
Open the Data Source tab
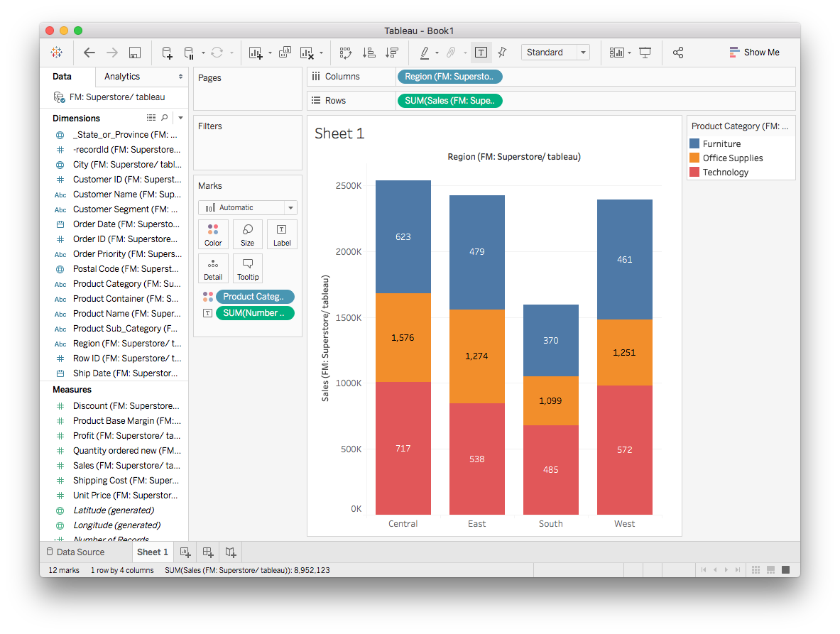[75, 552]
